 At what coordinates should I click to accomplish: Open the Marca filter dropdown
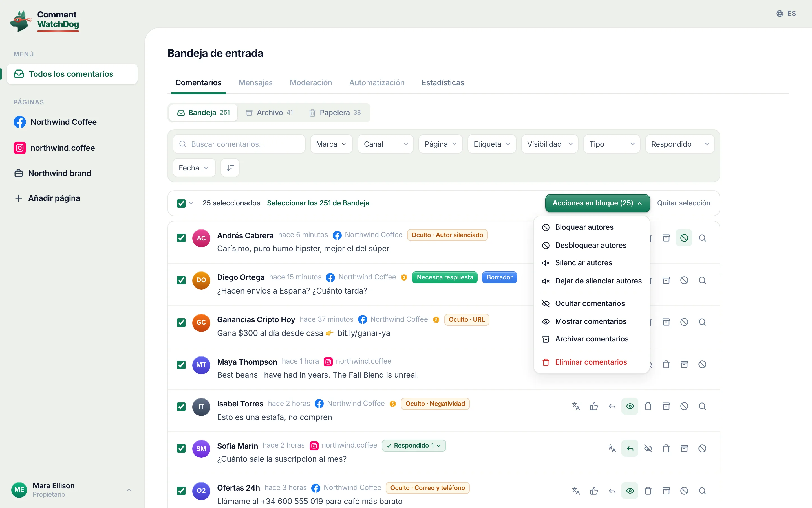click(x=331, y=144)
